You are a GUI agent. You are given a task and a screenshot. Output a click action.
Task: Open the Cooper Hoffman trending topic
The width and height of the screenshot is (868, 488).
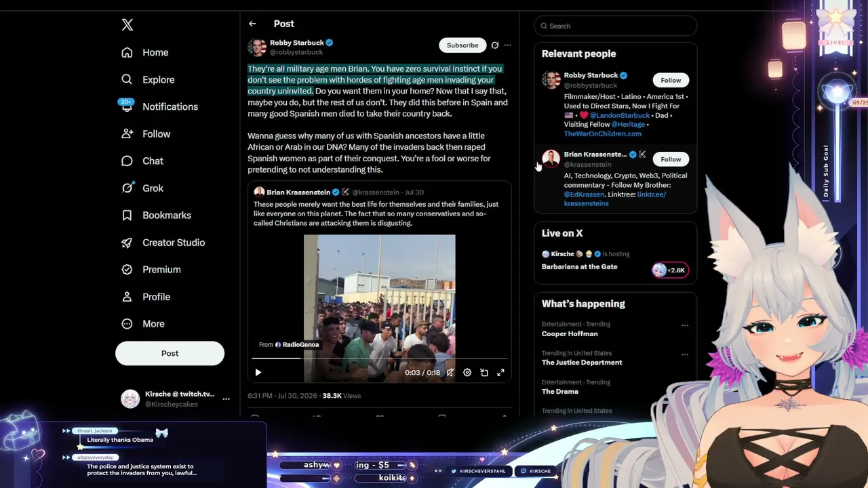click(x=570, y=333)
